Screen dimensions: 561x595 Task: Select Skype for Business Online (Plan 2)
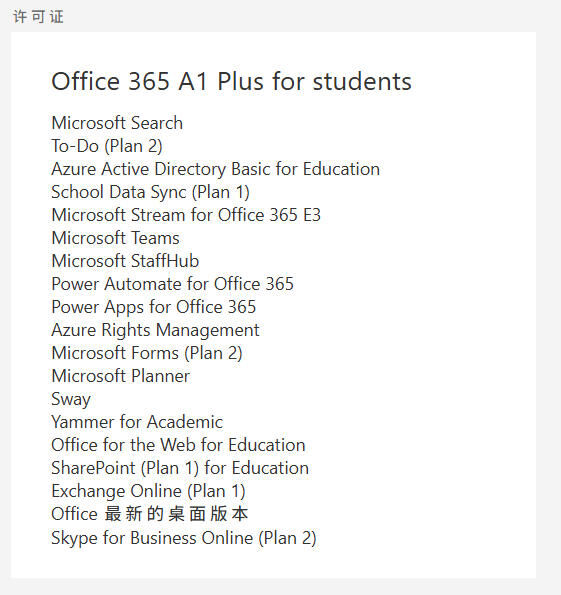tap(184, 538)
